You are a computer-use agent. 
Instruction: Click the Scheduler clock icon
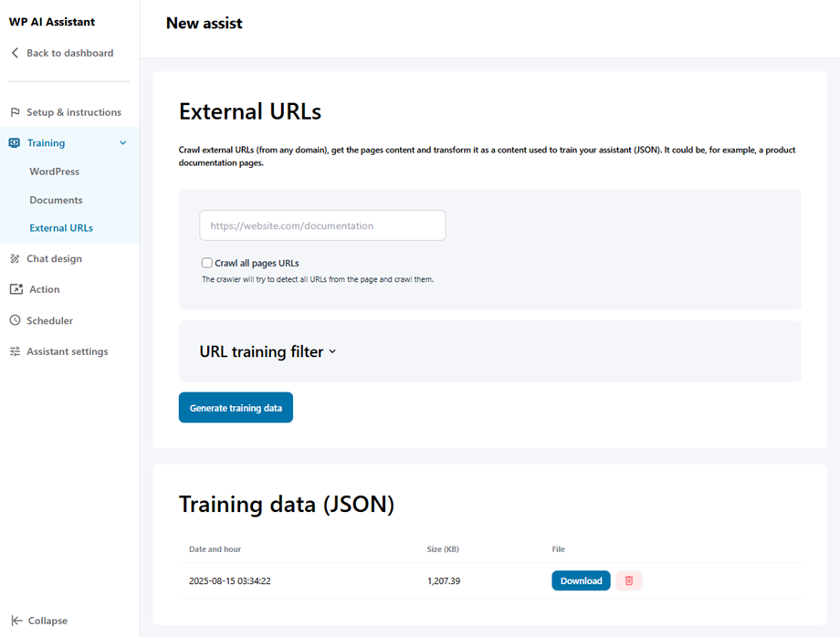15,321
